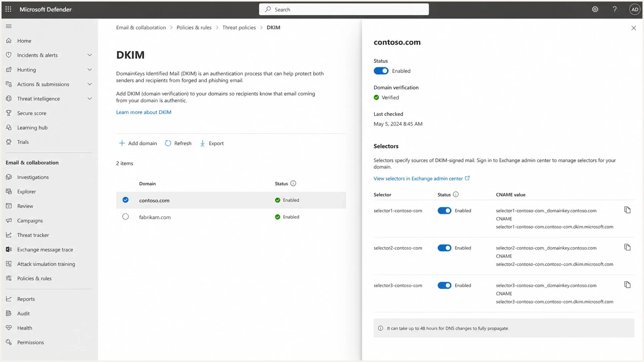
Task: Click the Add domain button
Action: pyautogui.click(x=138, y=143)
